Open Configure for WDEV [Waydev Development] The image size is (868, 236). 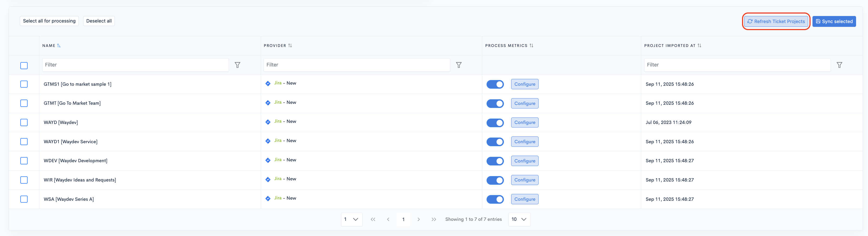pyautogui.click(x=524, y=161)
